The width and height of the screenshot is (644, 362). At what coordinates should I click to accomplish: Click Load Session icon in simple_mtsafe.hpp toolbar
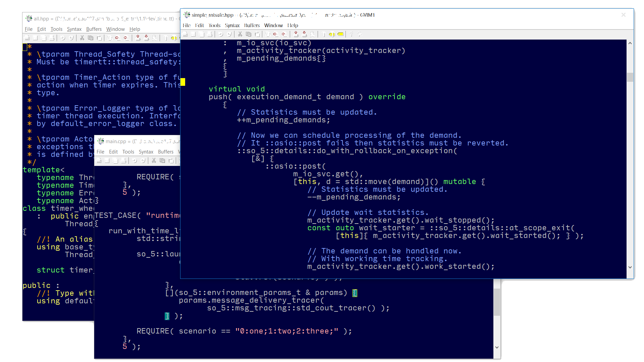[296, 34]
